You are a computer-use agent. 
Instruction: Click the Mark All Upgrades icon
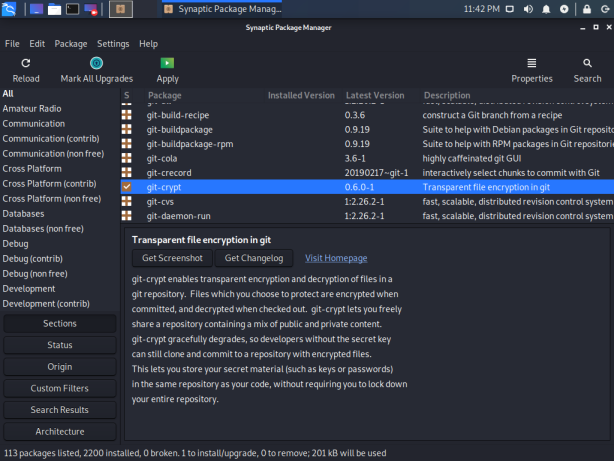[96, 63]
